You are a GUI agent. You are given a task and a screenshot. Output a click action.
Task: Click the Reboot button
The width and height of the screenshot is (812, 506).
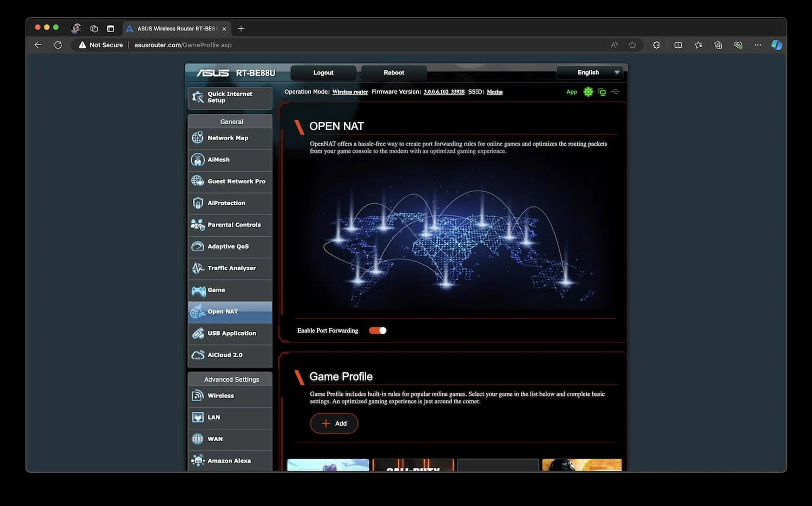coord(394,73)
